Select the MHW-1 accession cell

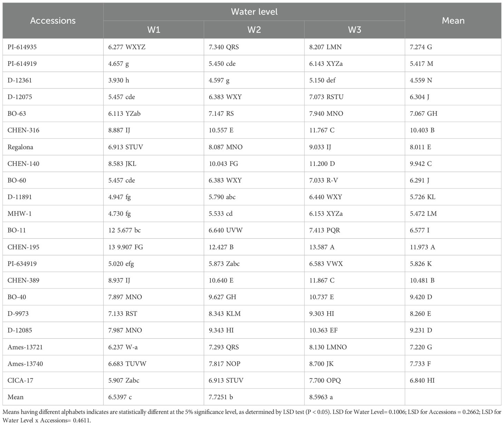point(19,214)
